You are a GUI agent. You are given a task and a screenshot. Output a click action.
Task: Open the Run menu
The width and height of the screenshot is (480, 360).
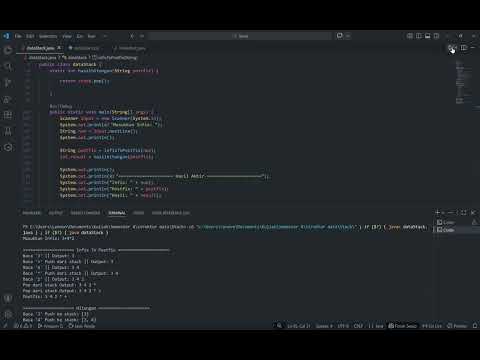[x=91, y=36]
